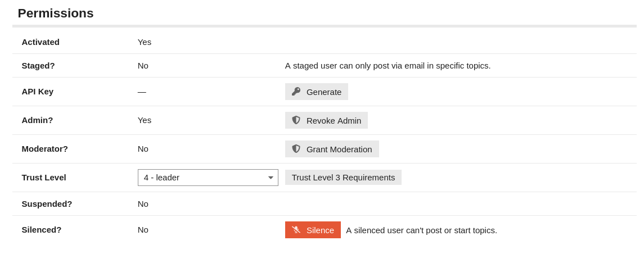Click the shield icon in Grant Moderation
Screen dimensions: 644x254
(296, 149)
